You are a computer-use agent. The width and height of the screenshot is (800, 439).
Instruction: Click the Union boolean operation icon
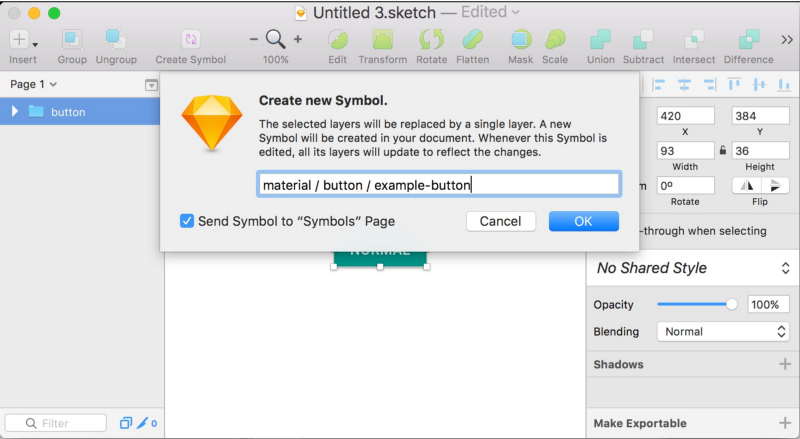(x=601, y=40)
